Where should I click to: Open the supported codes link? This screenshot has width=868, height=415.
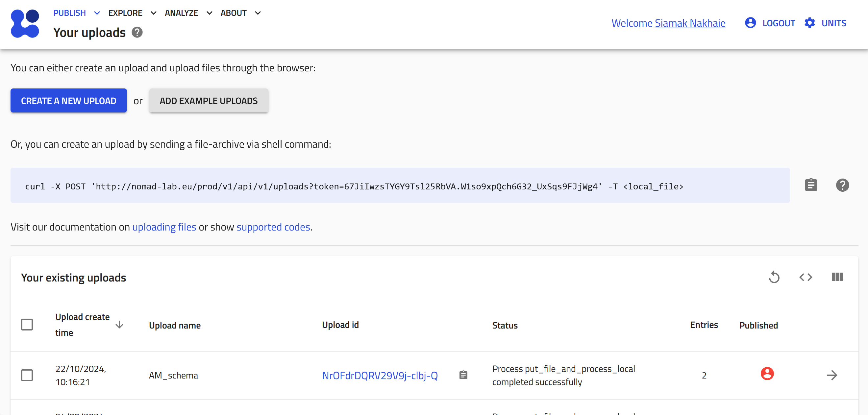[x=273, y=227]
